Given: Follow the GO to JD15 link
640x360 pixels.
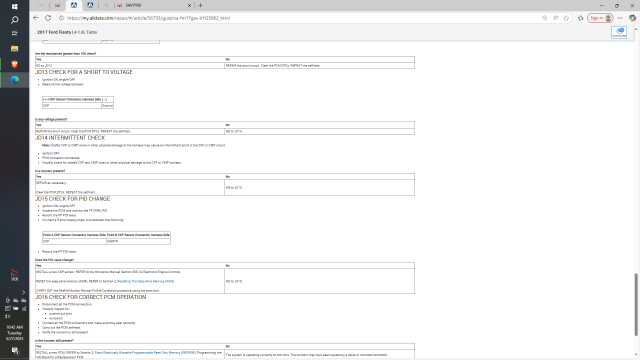Looking at the screenshot, I should (238, 188).
